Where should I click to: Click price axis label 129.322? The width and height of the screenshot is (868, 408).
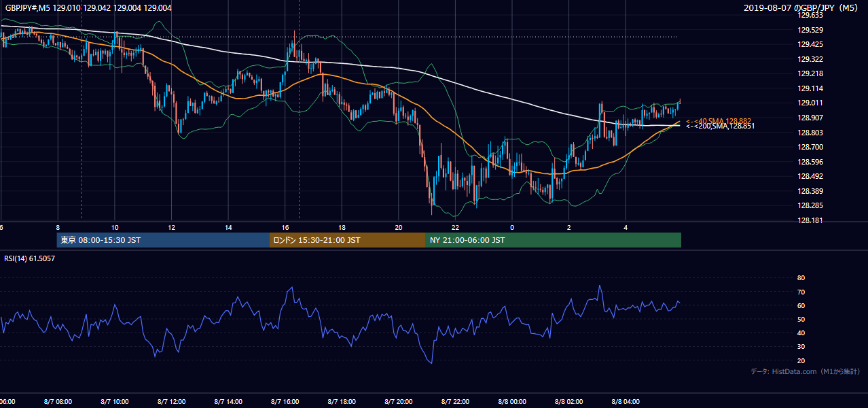[810, 59]
